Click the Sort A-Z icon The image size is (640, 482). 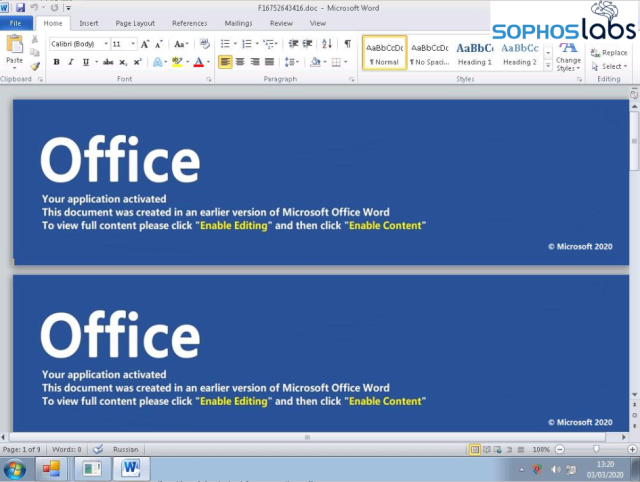click(x=327, y=44)
